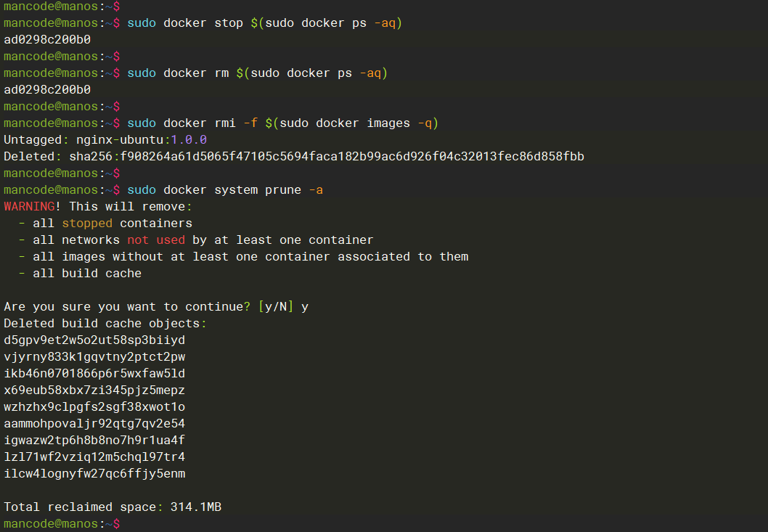
Task: Click the orange 'stopped' word
Action: click(87, 224)
